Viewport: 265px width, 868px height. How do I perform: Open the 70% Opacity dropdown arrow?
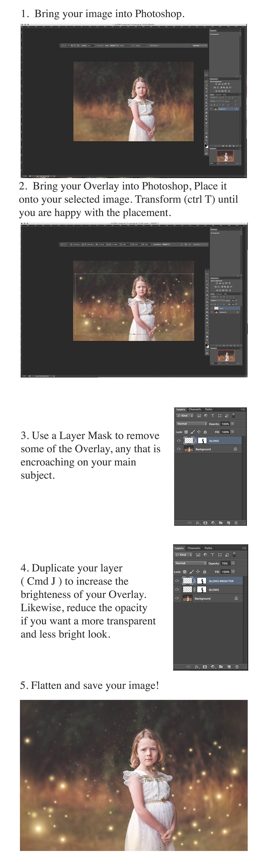[x=233, y=563]
